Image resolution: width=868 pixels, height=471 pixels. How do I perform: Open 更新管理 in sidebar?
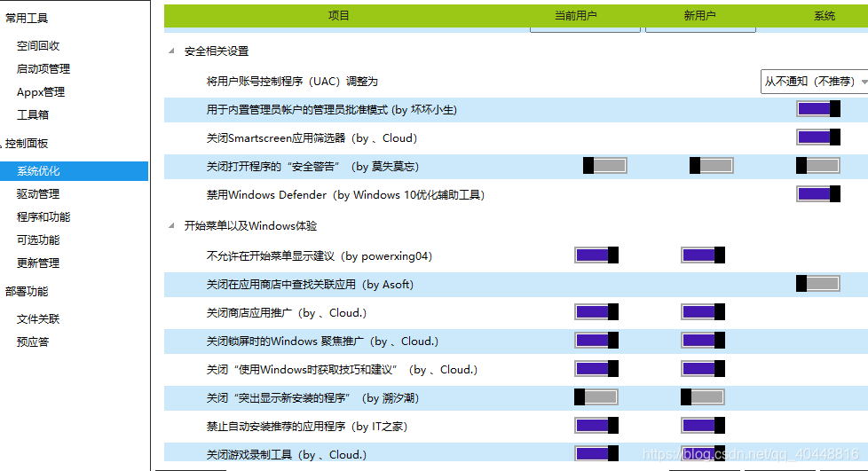(38, 263)
